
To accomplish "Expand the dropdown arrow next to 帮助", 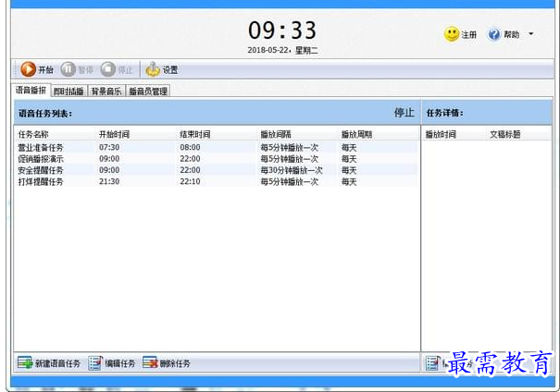I will [x=530, y=34].
